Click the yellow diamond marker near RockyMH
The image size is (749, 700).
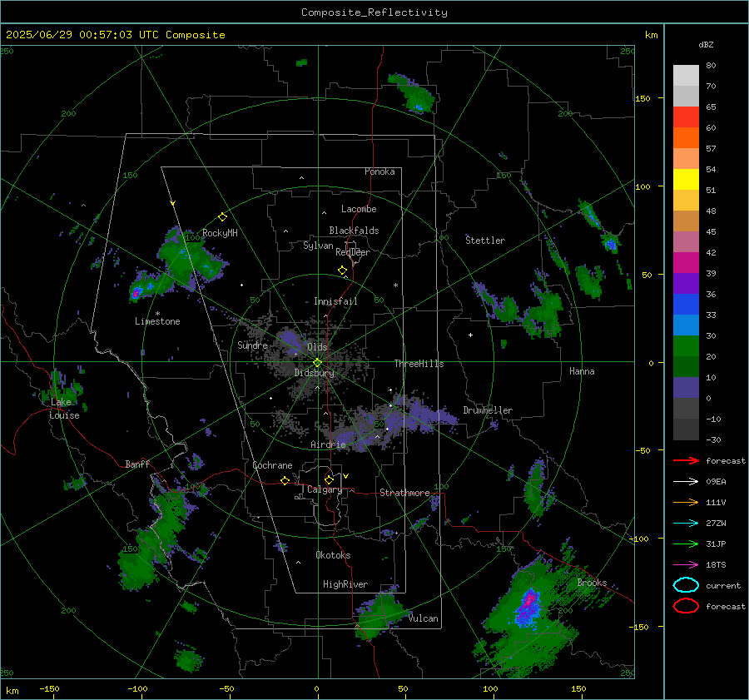(x=222, y=217)
